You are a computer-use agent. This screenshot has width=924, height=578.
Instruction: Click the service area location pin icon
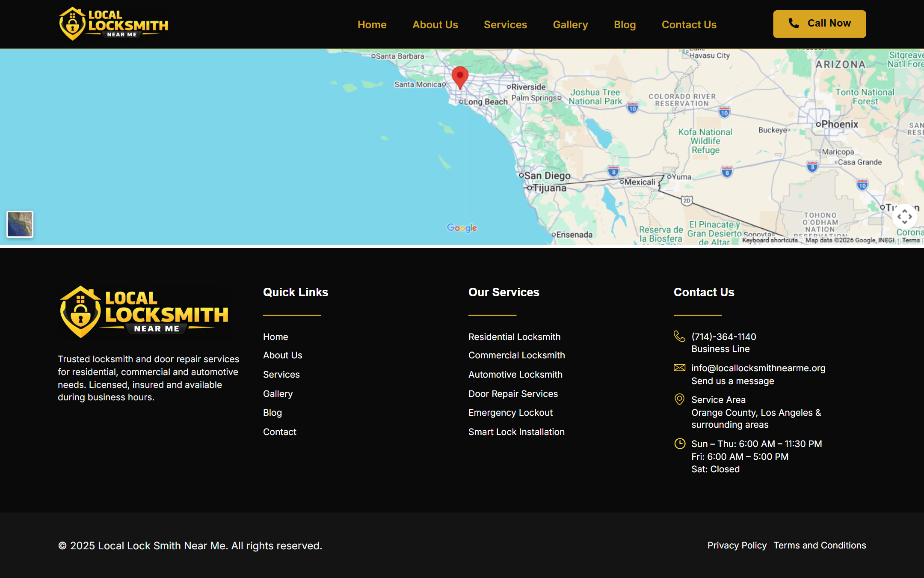679,399
